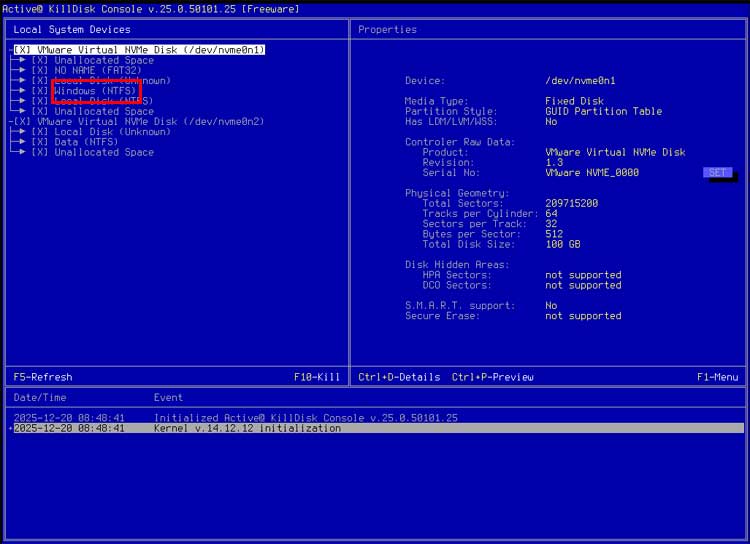Click the SET button beside Serial No
750x544 pixels.
pos(717,173)
